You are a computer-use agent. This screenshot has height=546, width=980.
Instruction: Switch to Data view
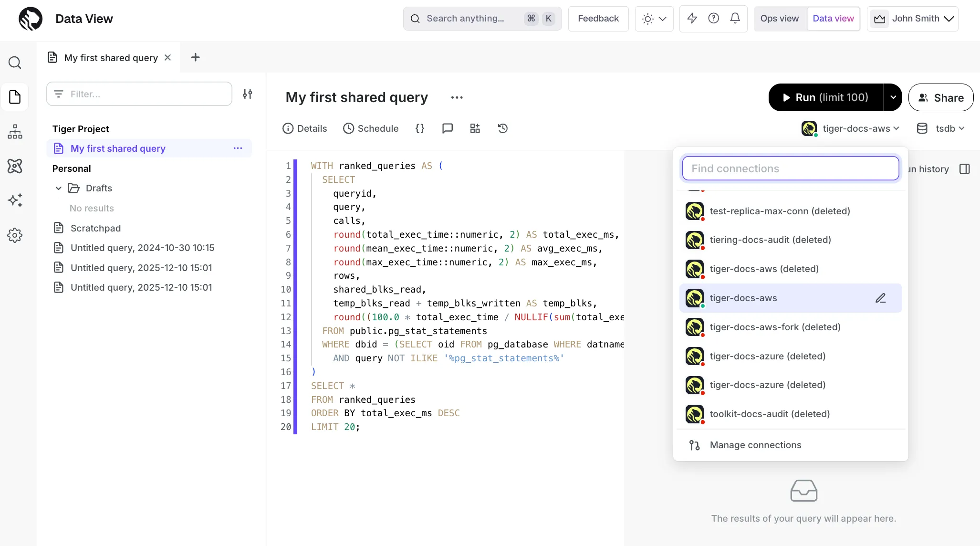[833, 19]
